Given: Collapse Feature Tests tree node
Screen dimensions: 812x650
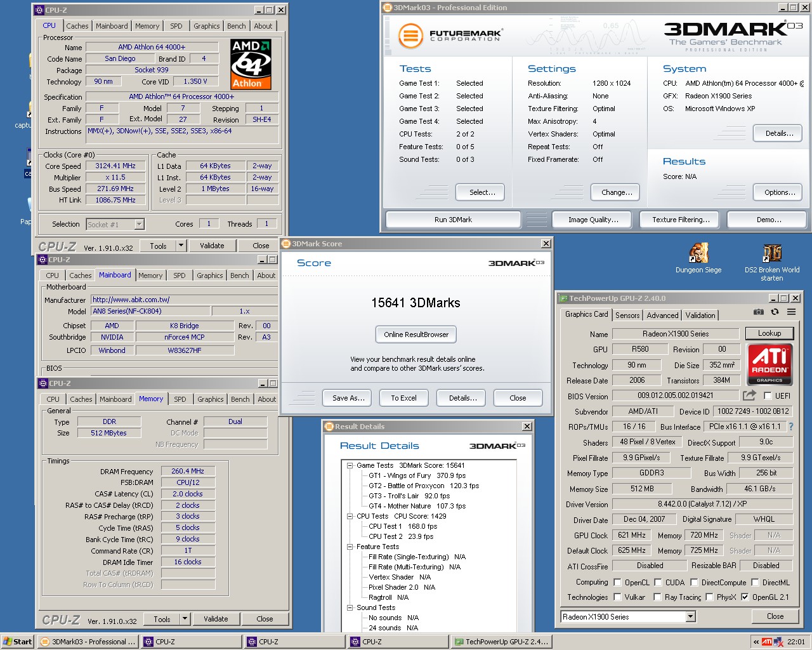Looking at the screenshot, I should coord(350,547).
